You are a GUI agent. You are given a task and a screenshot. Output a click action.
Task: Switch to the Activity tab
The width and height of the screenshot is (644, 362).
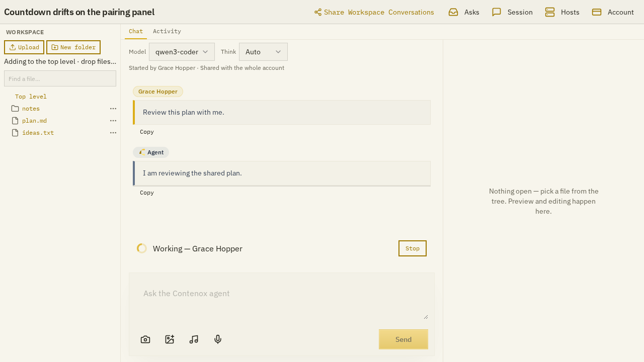(167, 31)
